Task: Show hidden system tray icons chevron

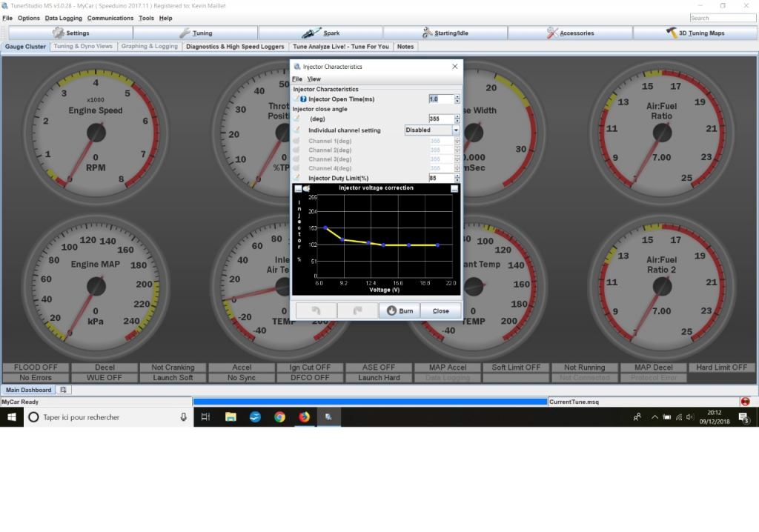Action: point(654,417)
